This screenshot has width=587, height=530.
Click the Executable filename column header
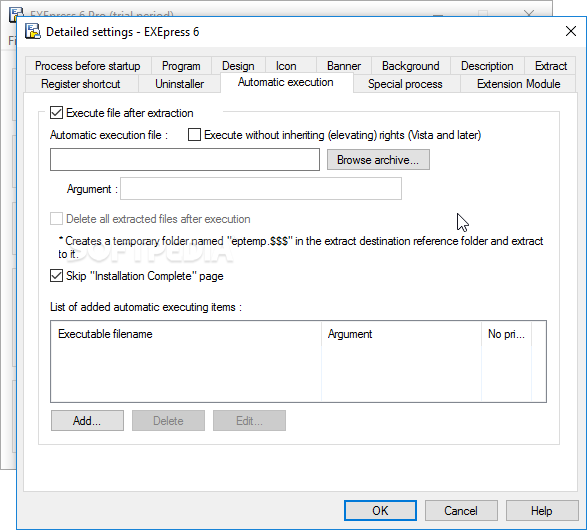pyautogui.click(x=186, y=333)
